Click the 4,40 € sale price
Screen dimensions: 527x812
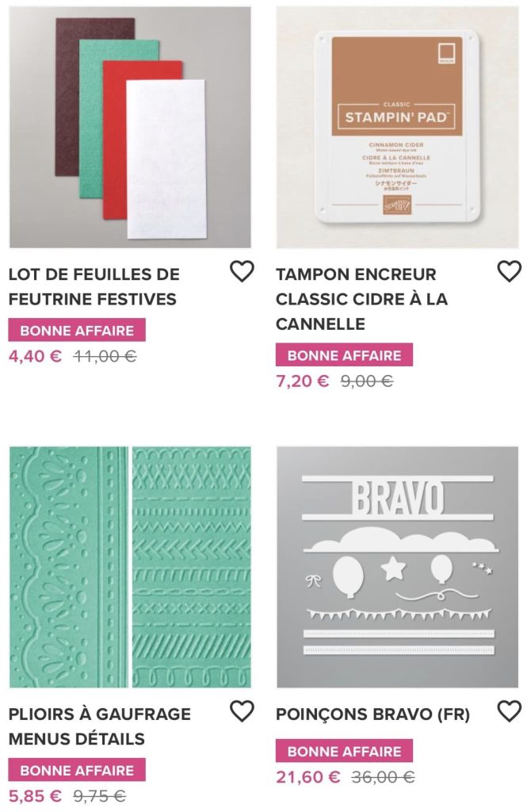[x=35, y=356]
